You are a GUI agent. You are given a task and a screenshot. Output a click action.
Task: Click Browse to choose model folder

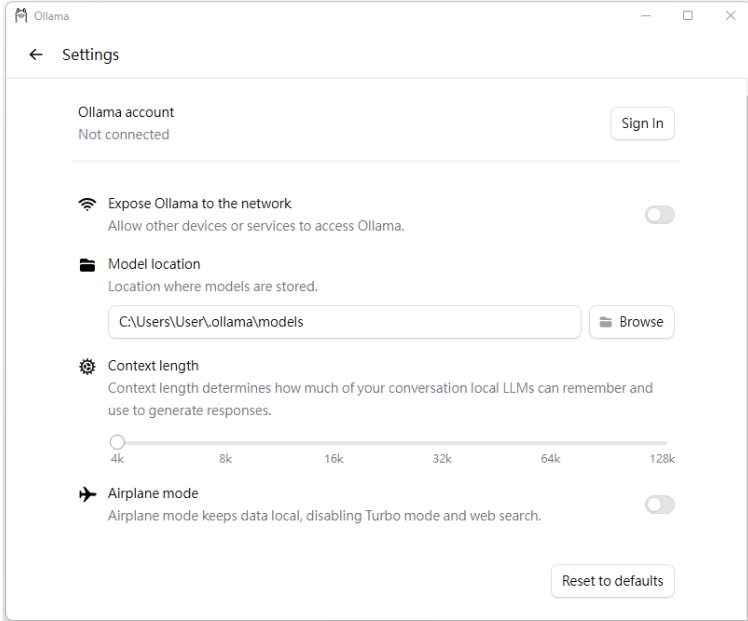pyautogui.click(x=632, y=322)
